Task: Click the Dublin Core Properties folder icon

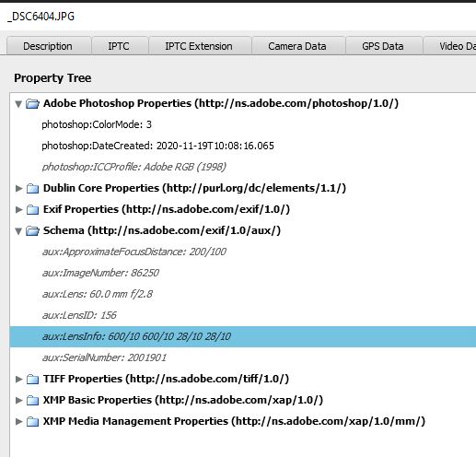Action: click(32, 188)
